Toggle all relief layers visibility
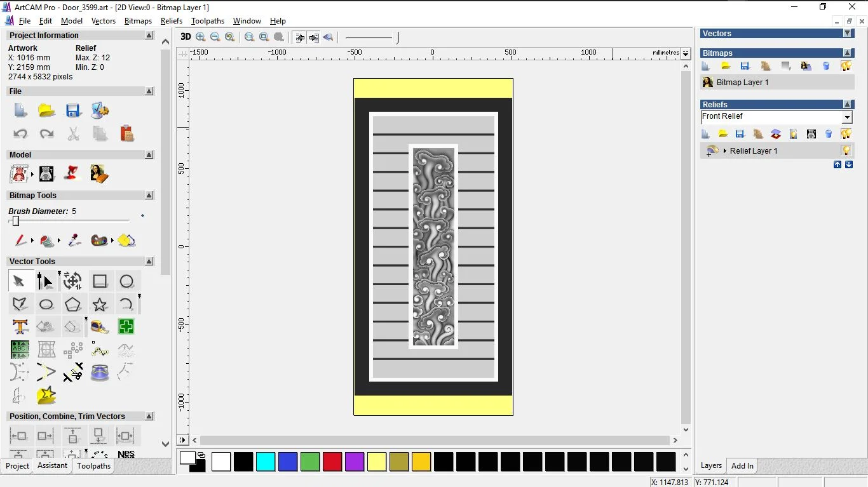Viewport: 868px width, 487px height. point(846,133)
